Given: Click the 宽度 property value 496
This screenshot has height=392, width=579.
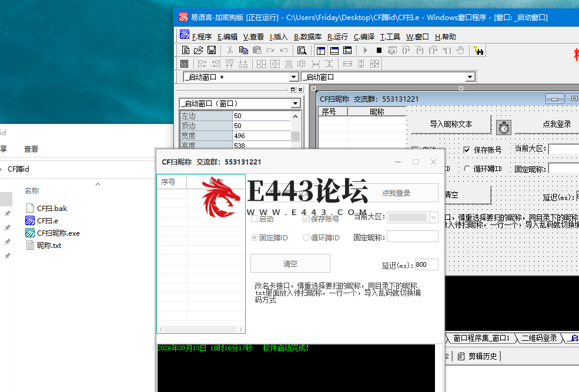Looking at the screenshot, I should coord(262,136).
